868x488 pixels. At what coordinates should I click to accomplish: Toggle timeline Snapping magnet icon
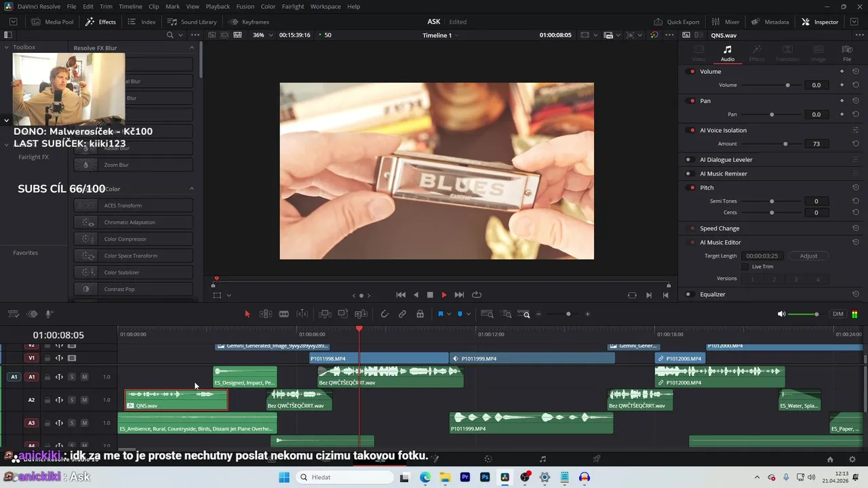pos(384,314)
